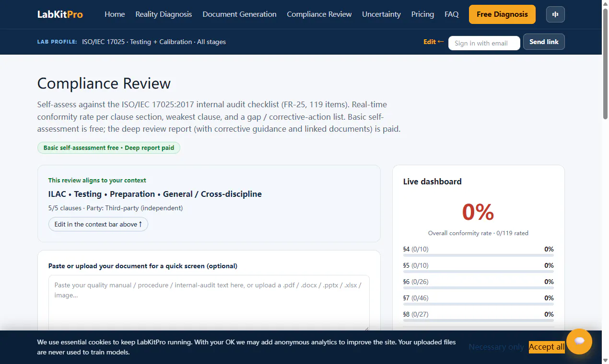Click the LabKitPro logo
This screenshot has width=609, height=364.
click(x=60, y=14)
